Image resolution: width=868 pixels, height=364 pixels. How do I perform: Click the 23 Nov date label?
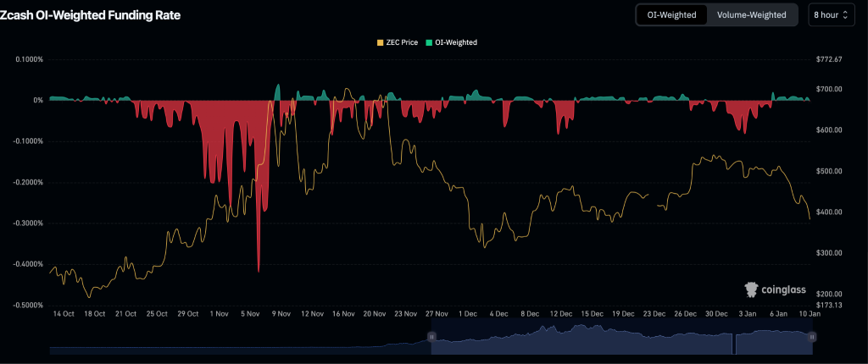click(406, 314)
